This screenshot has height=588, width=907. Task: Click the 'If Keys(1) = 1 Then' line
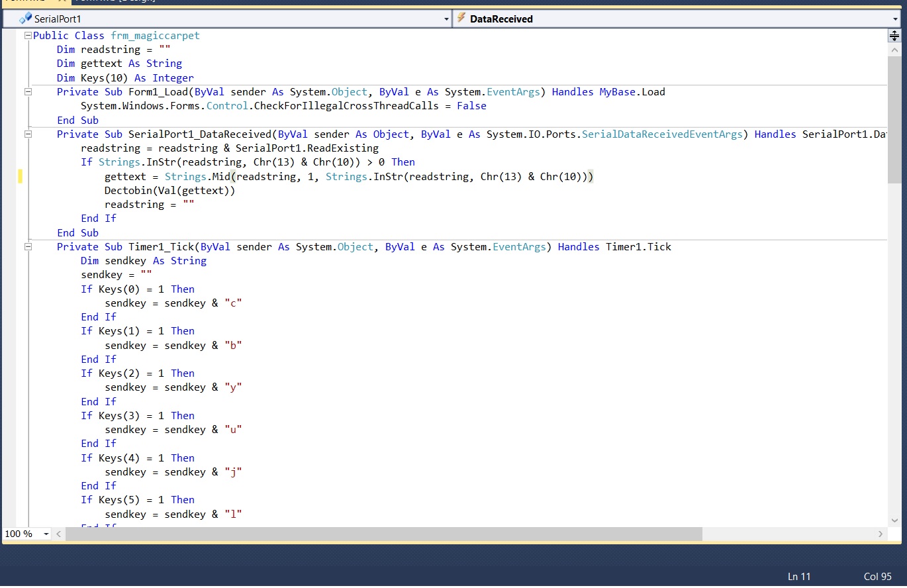[x=138, y=331]
